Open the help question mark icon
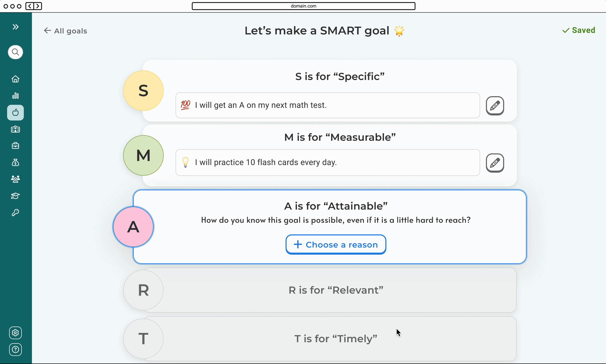Image resolution: width=606 pixels, height=364 pixels. [15, 350]
